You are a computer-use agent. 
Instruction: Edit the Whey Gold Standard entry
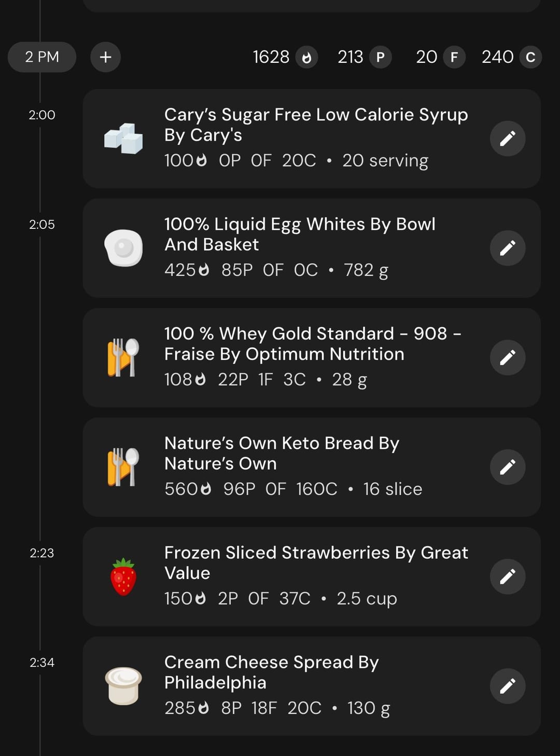(508, 358)
